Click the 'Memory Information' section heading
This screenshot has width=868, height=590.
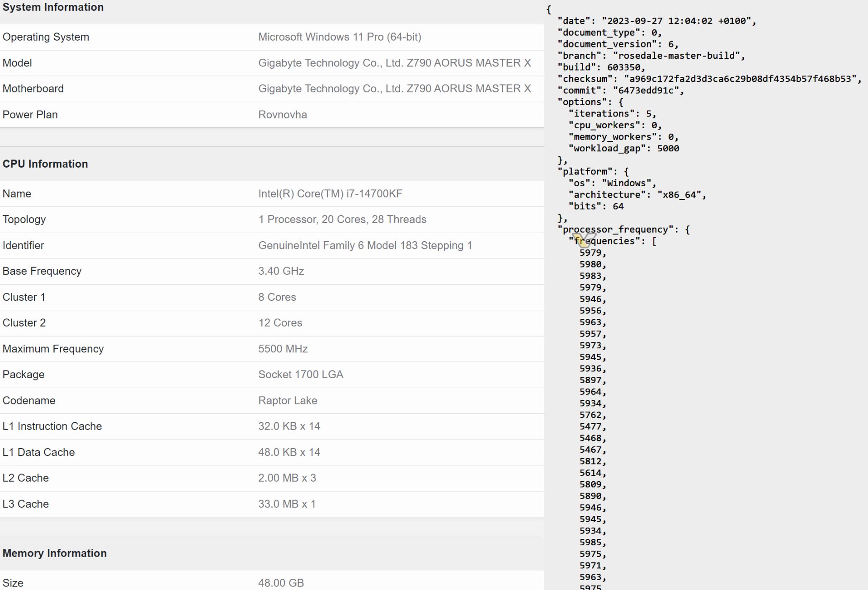pos(55,553)
